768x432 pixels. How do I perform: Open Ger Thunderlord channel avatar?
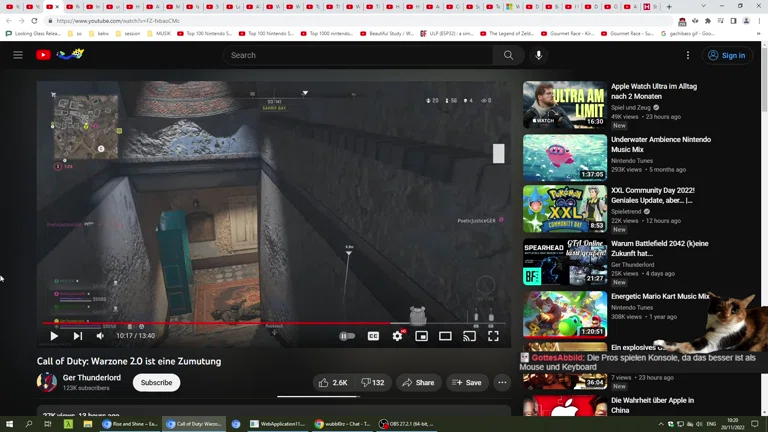pos(47,383)
